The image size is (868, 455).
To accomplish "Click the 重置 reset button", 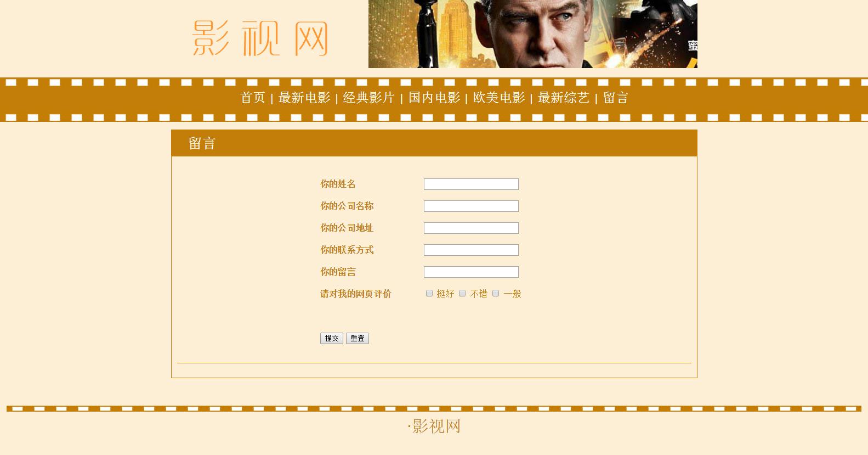I will (x=358, y=338).
